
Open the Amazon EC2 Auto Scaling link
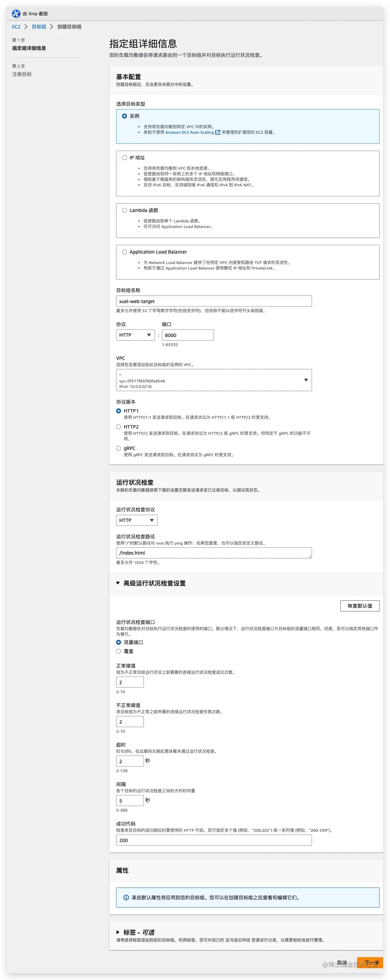pos(189,132)
